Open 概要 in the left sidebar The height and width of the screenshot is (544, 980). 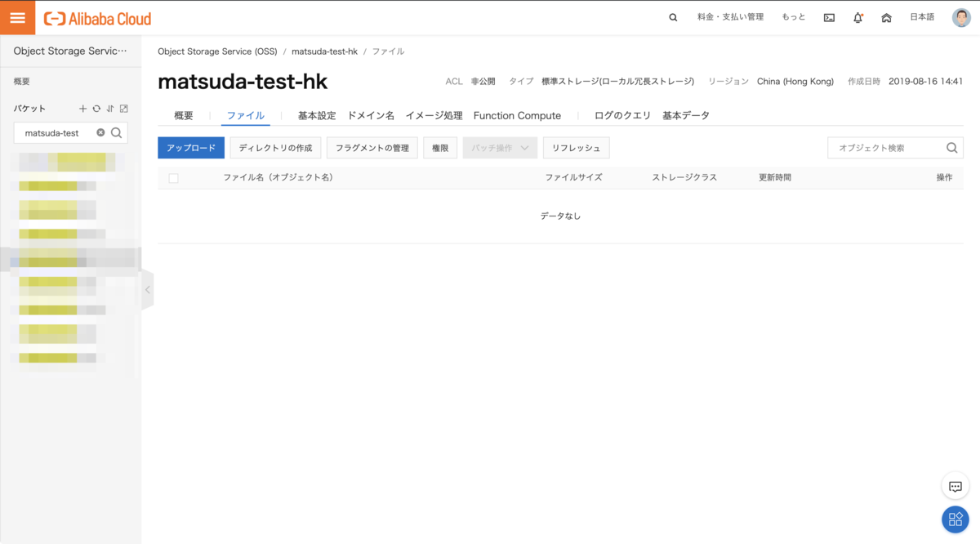click(23, 82)
